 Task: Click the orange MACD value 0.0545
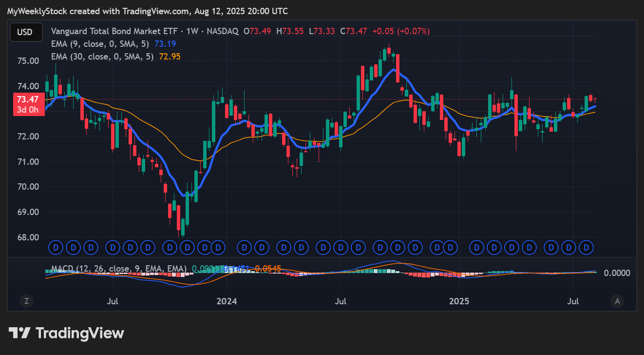(267, 269)
